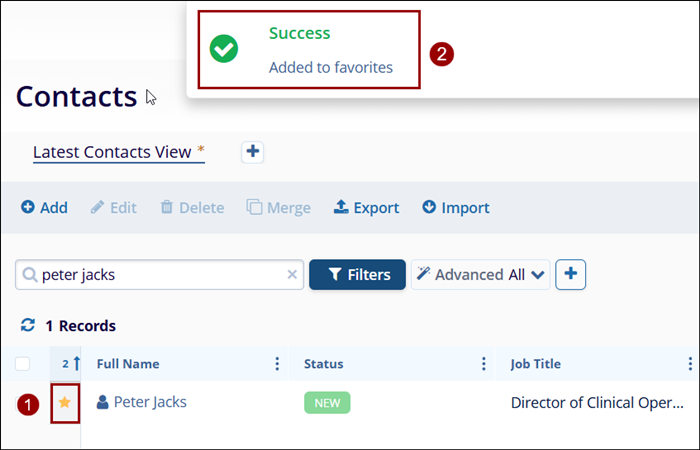Sort by the favorites column arrow

point(75,364)
